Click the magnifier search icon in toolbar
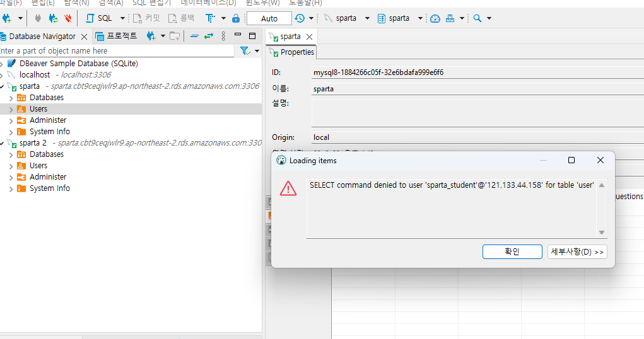The image size is (644, 339). point(477,18)
